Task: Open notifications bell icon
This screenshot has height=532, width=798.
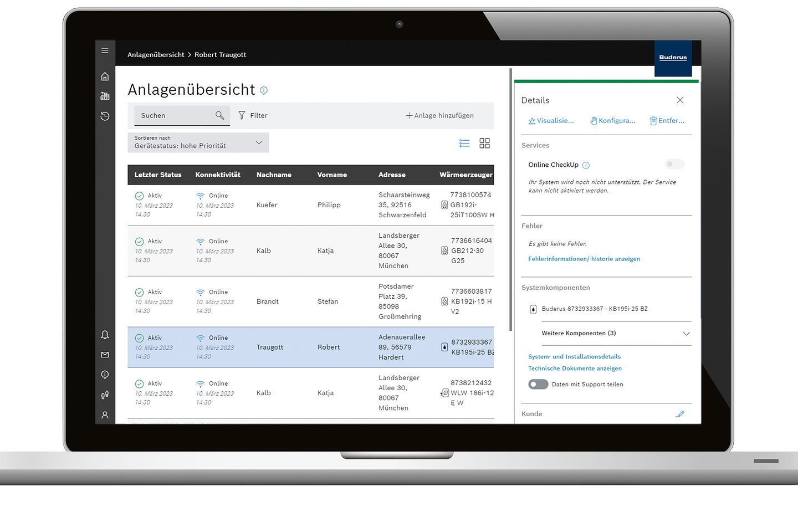Action: 105,335
